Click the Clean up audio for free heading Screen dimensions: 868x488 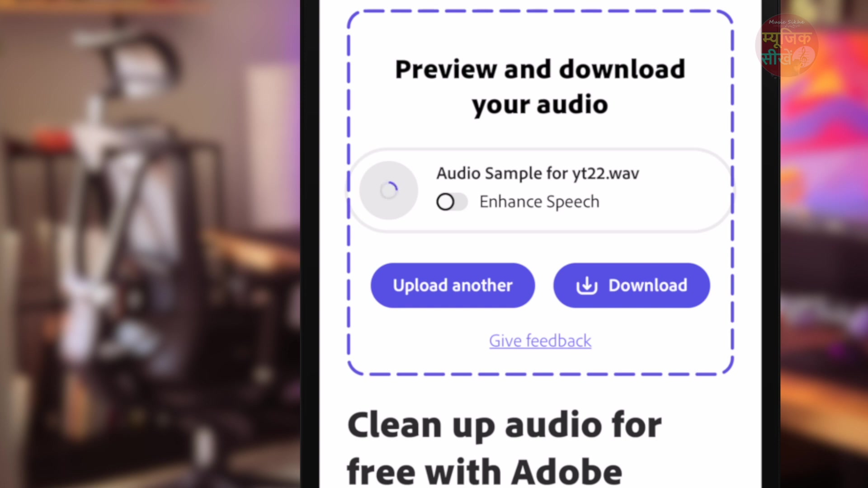(505, 425)
